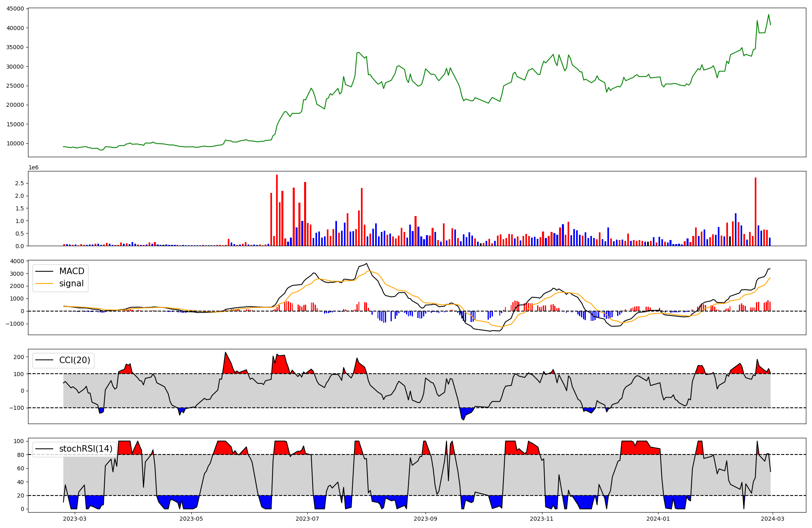This screenshot has height=528, width=812.
Task: Click the 200 CCI axis tick label
Action: [x=19, y=357]
